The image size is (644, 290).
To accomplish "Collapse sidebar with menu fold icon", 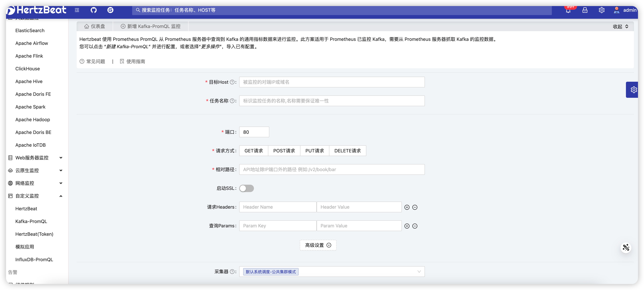I will click(x=77, y=10).
